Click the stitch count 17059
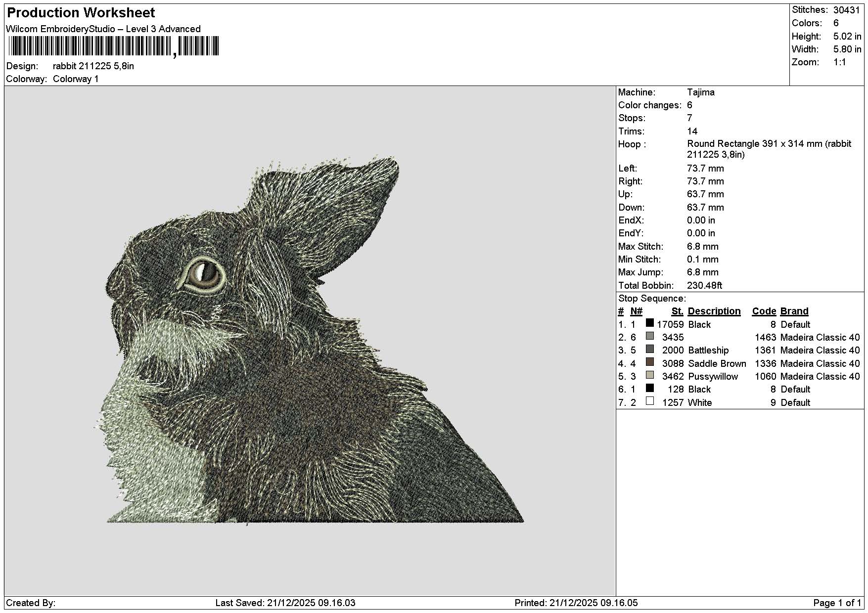Viewport: 868px width, 613px height. [x=670, y=325]
